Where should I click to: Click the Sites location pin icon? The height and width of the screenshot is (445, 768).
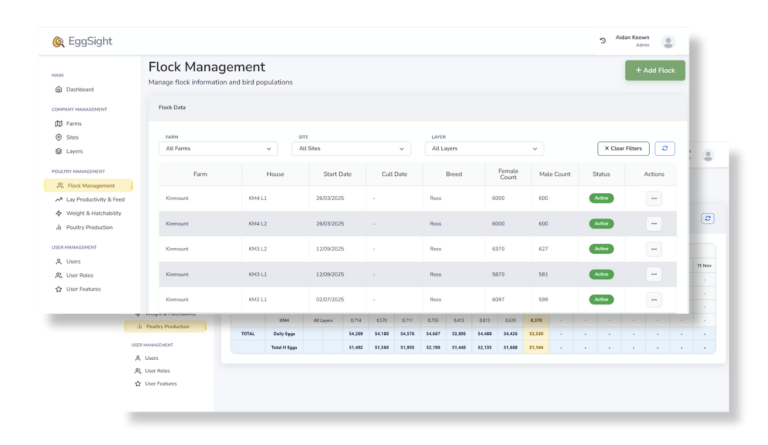(59, 137)
